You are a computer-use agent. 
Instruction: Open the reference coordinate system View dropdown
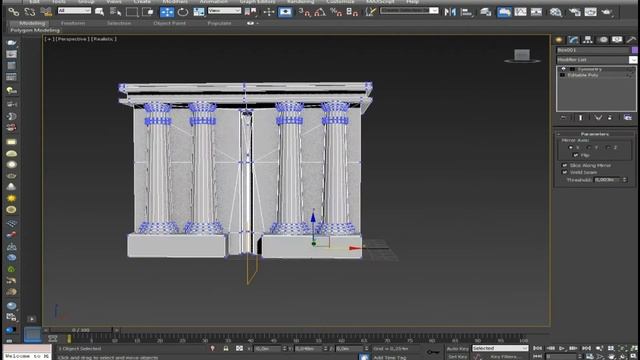click(224, 11)
